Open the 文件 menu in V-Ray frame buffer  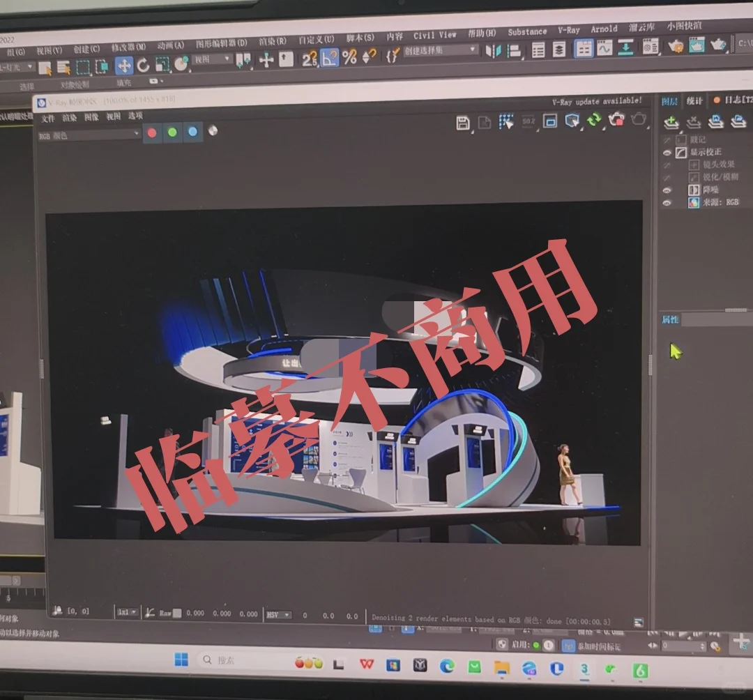coord(48,119)
